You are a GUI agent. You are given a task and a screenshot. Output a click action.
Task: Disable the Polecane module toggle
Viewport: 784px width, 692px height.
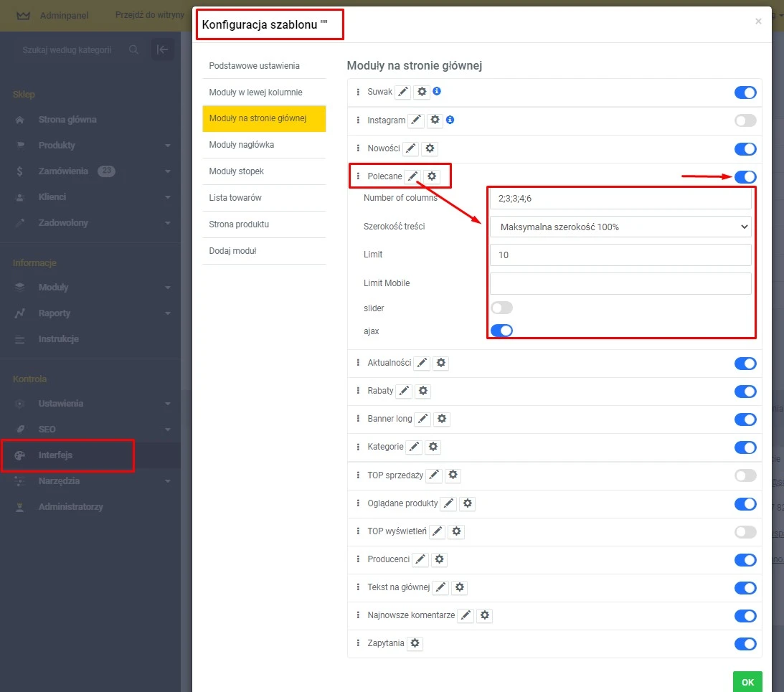coord(745,176)
